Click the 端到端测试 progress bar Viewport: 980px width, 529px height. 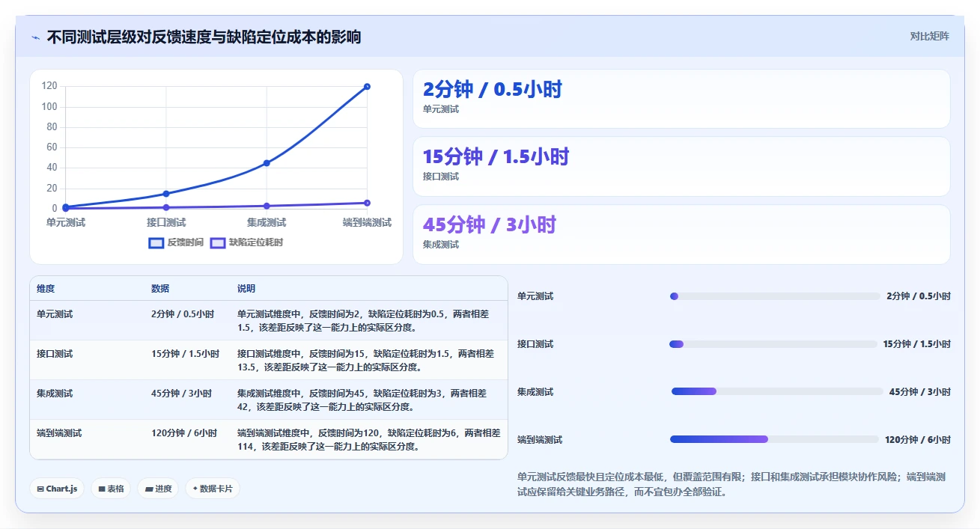pyautogui.click(x=774, y=439)
